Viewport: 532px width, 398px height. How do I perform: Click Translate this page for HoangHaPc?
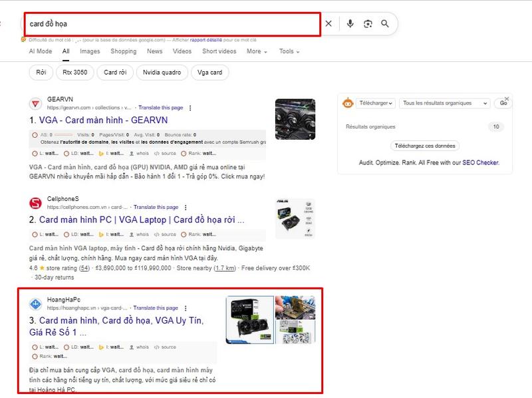coord(156,308)
